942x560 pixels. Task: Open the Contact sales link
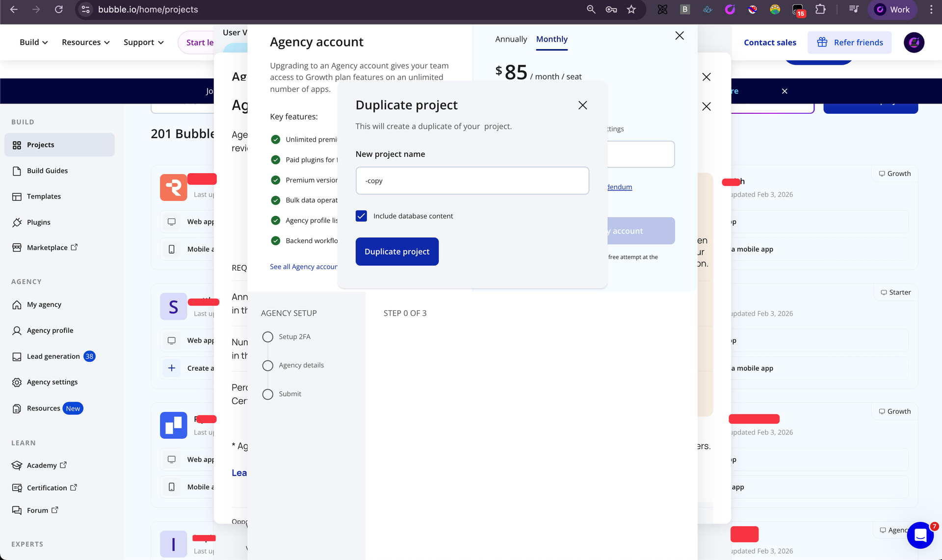(770, 43)
